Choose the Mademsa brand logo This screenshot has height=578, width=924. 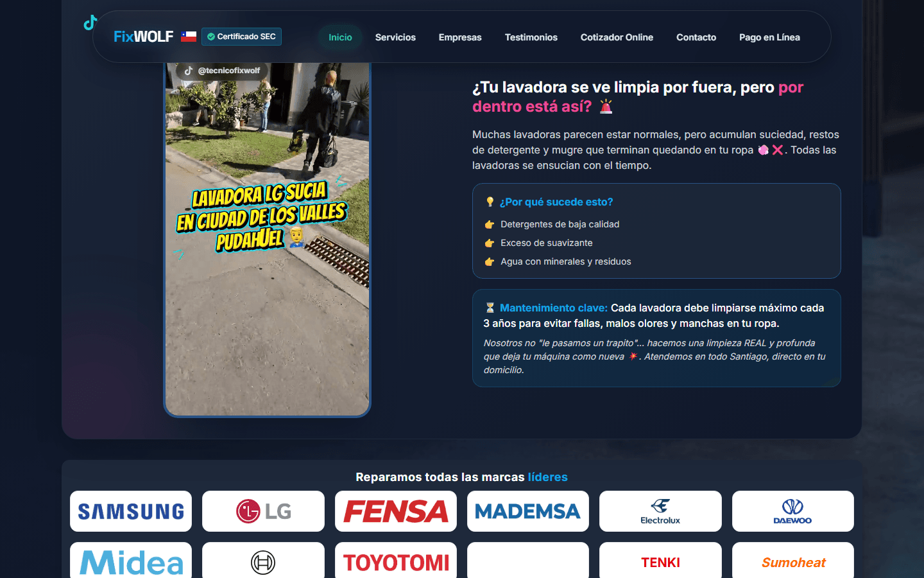pyautogui.click(x=528, y=511)
